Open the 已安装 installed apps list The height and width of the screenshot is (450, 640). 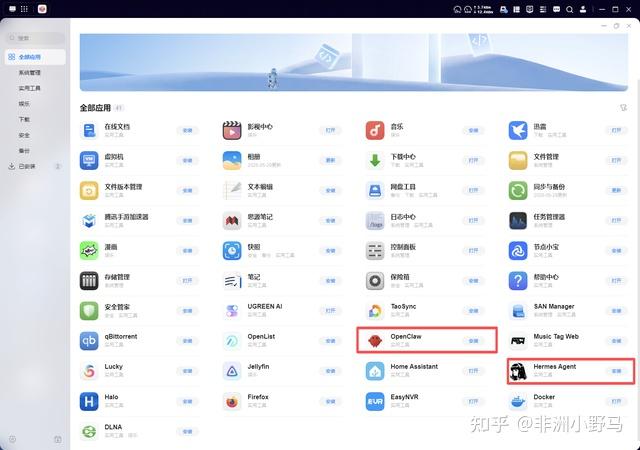click(x=35, y=166)
